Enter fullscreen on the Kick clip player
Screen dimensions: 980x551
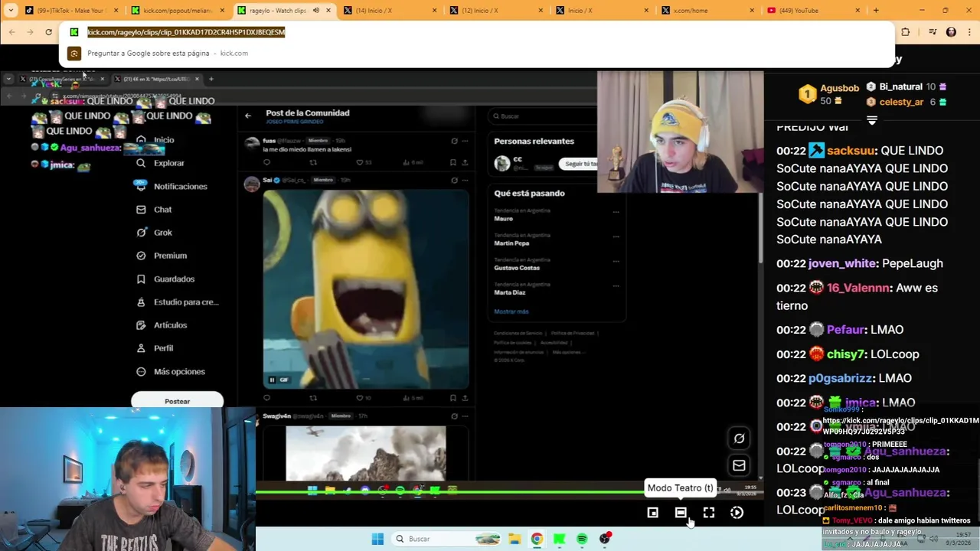(709, 513)
